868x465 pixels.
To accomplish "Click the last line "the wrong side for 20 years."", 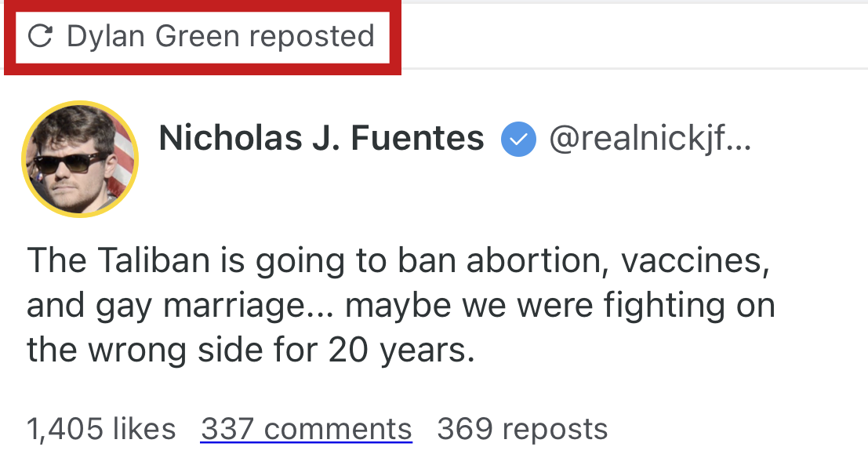I will [x=251, y=350].
